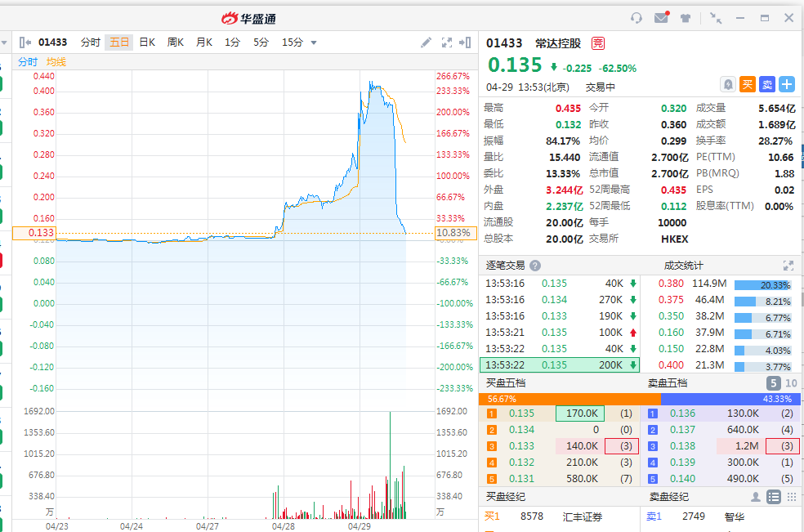The width and height of the screenshot is (804, 532).
Task: Switch to 15分 chart tab
Action: 293,42
